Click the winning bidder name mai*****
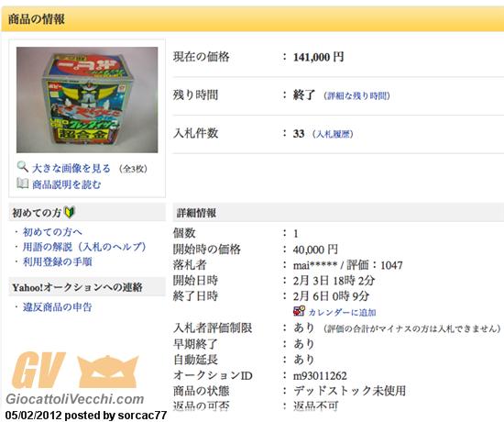 tap(315, 265)
